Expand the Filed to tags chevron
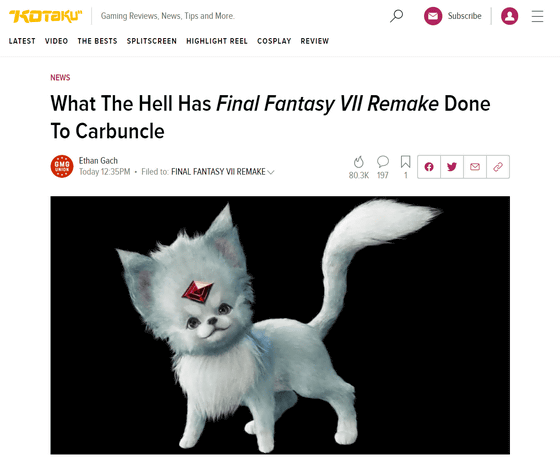Image resolution: width=560 pixels, height=460 pixels. coord(271,172)
